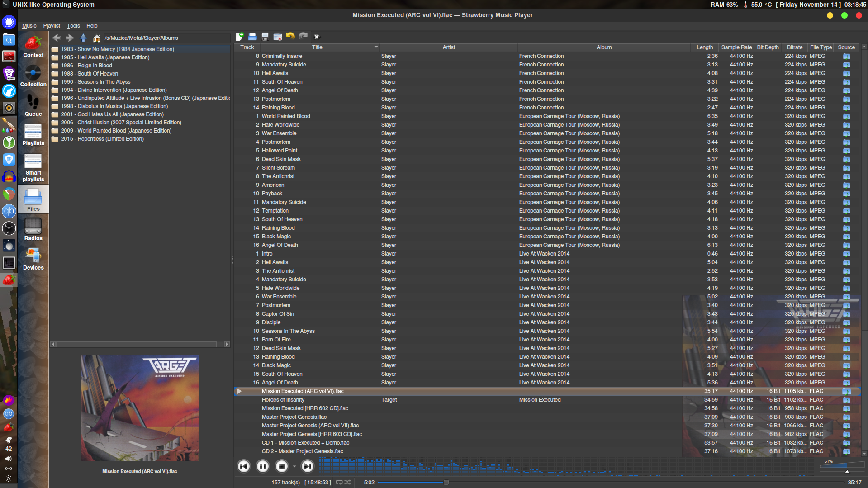
Task: Click the file browser path field
Action: click(166, 38)
